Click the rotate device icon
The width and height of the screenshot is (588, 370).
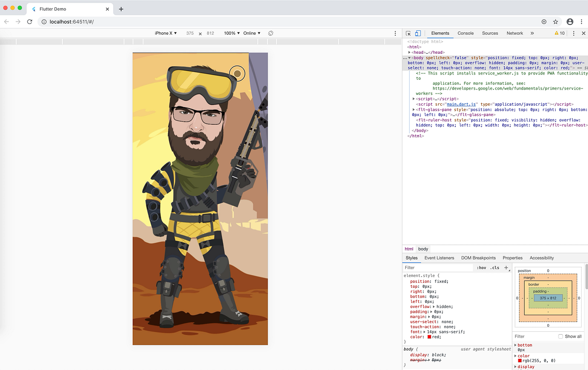[x=270, y=33]
